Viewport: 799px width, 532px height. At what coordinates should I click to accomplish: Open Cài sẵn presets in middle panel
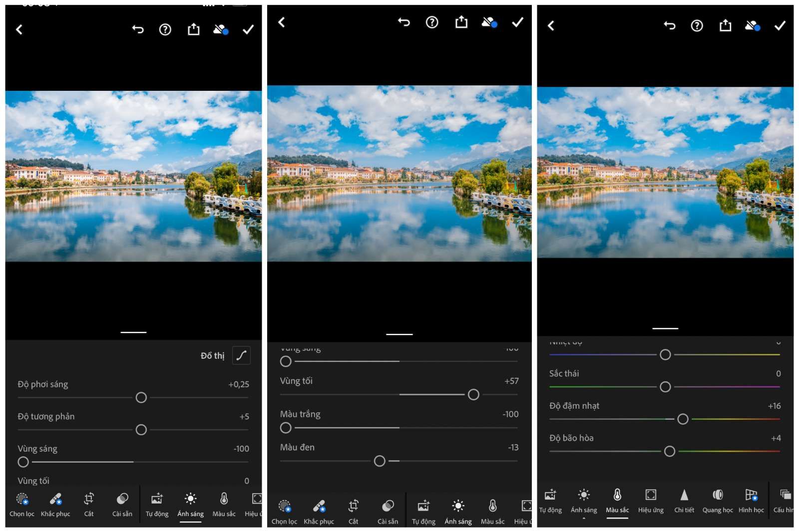388,512
